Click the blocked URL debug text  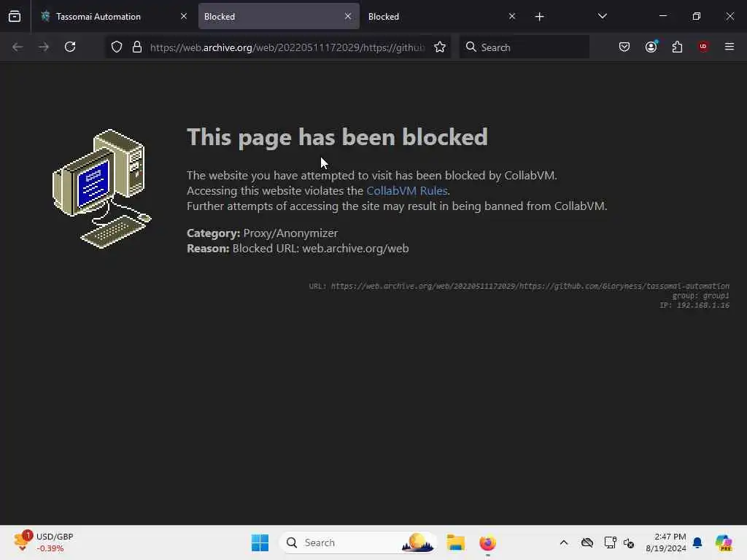[519, 286]
